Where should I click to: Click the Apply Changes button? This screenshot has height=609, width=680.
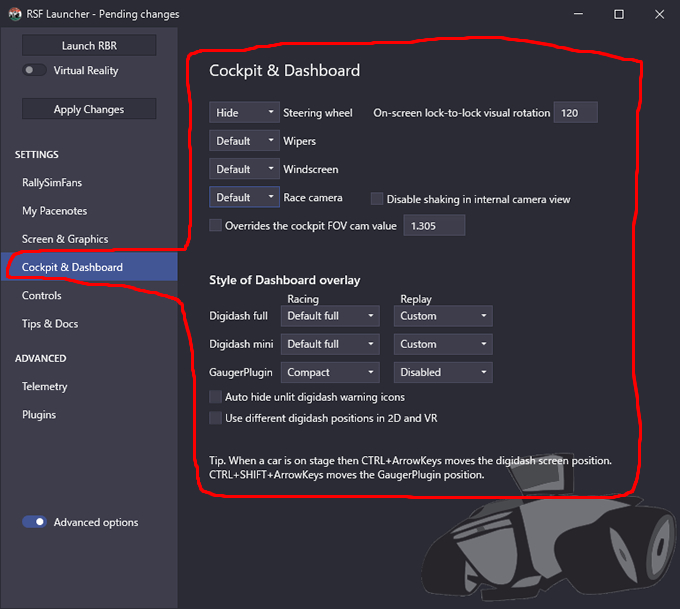[89, 109]
